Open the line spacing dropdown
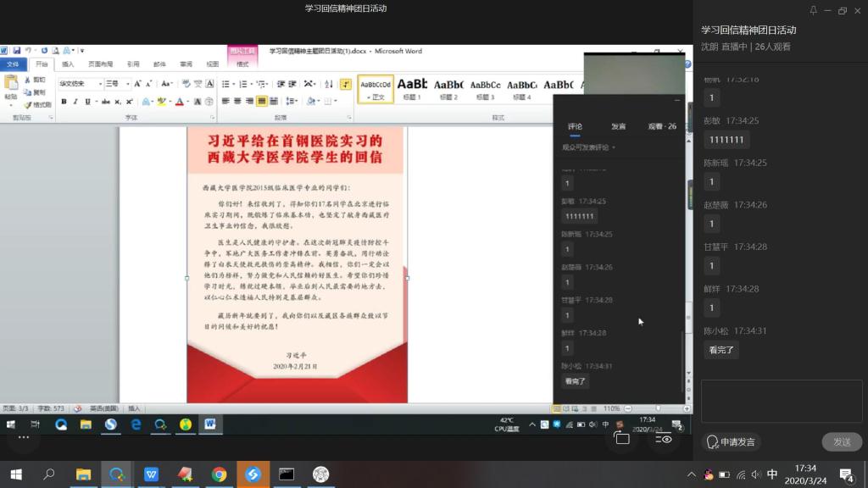 pyautogui.click(x=292, y=102)
